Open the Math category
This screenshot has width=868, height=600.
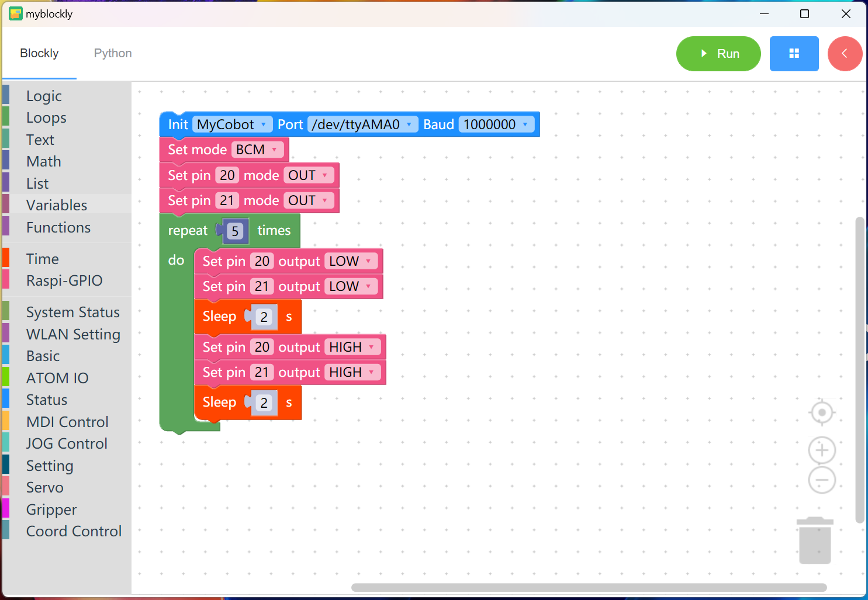67,161
